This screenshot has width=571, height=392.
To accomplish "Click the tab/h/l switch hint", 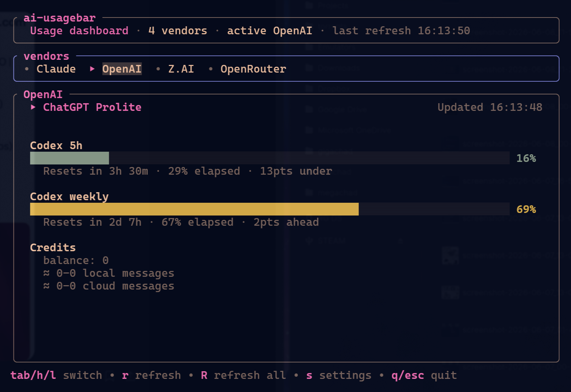I will point(56,375).
